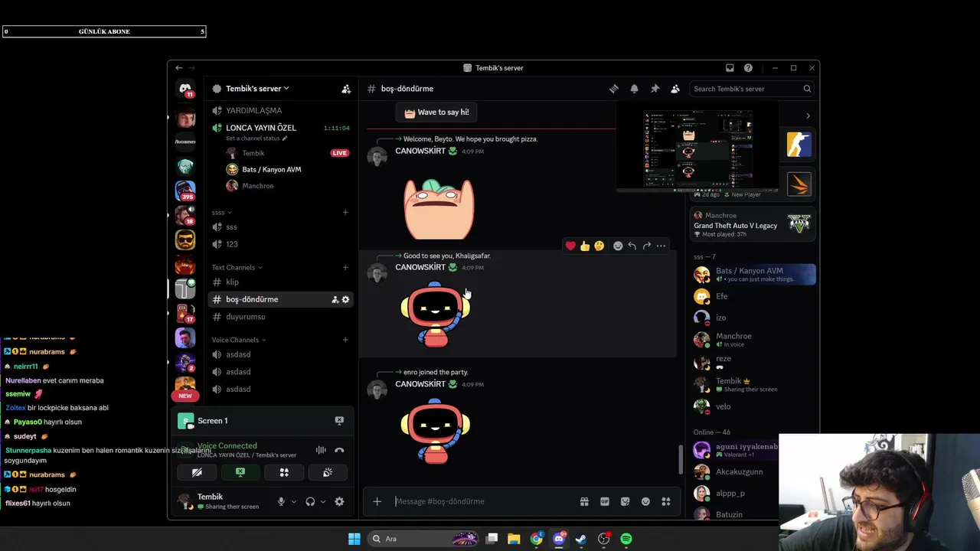Image resolution: width=980 pixels, height=551 pixels.
Task: Focus Message #boş-döndürme input box
Action: click(484, 501)
